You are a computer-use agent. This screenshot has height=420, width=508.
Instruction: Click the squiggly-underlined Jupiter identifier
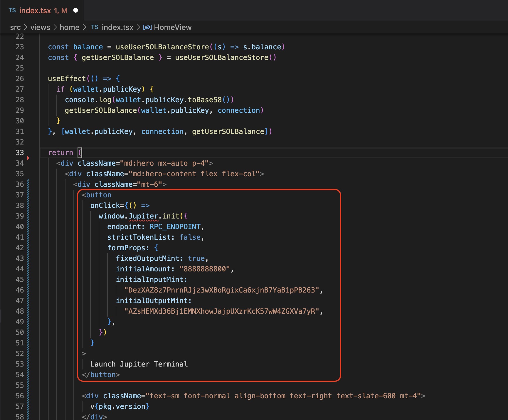point(143,216)
